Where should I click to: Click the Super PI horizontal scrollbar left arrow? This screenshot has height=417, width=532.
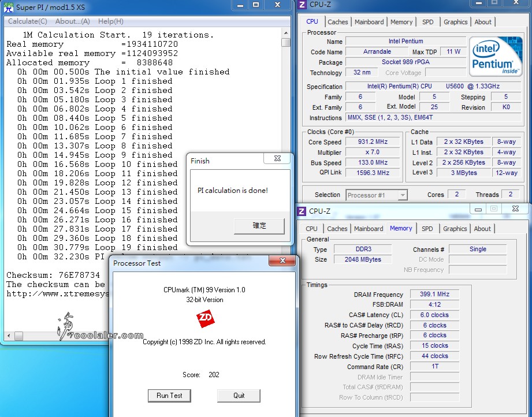coord(9,336)
